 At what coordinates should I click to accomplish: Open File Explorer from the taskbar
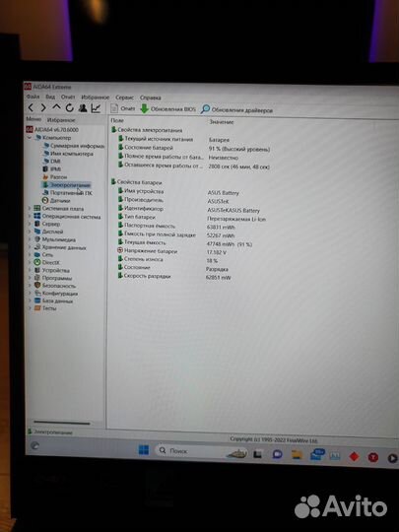[297, 455]
